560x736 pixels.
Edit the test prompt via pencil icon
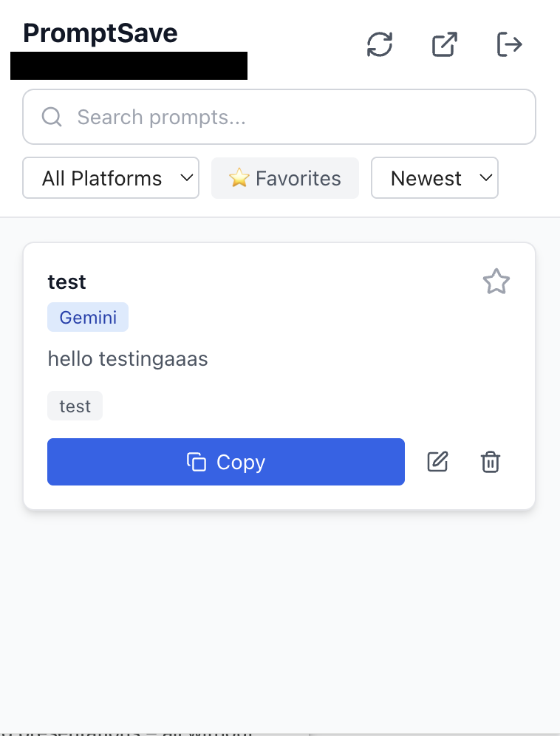pyautogui.click(x=438, y=462)
